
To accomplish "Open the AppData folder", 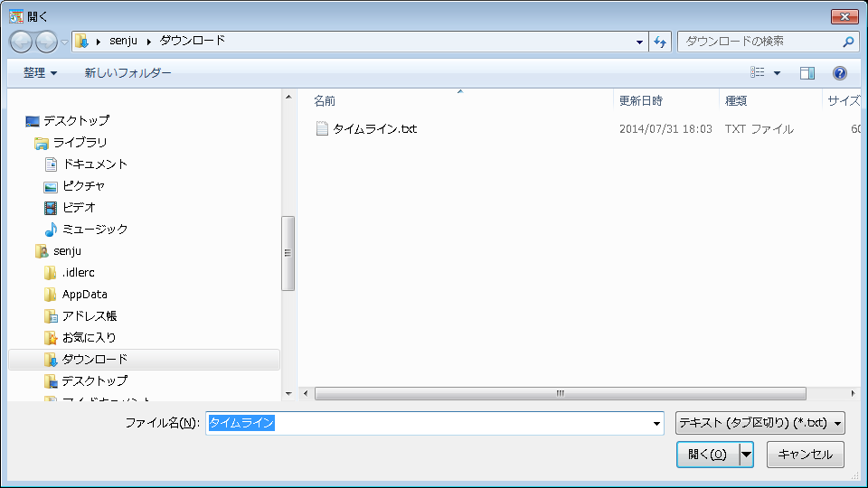I will click(84, 295).
